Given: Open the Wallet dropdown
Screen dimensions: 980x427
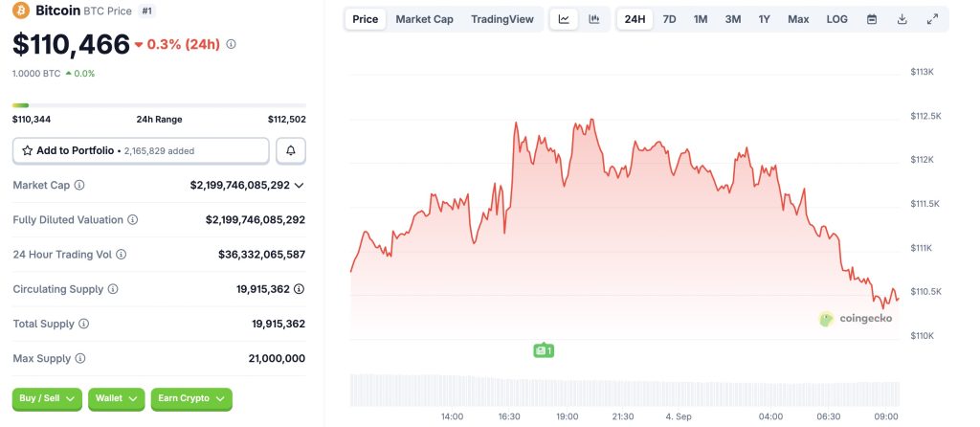Looking at the screenshot, I should pyautogui.click(x=116, y=398).
